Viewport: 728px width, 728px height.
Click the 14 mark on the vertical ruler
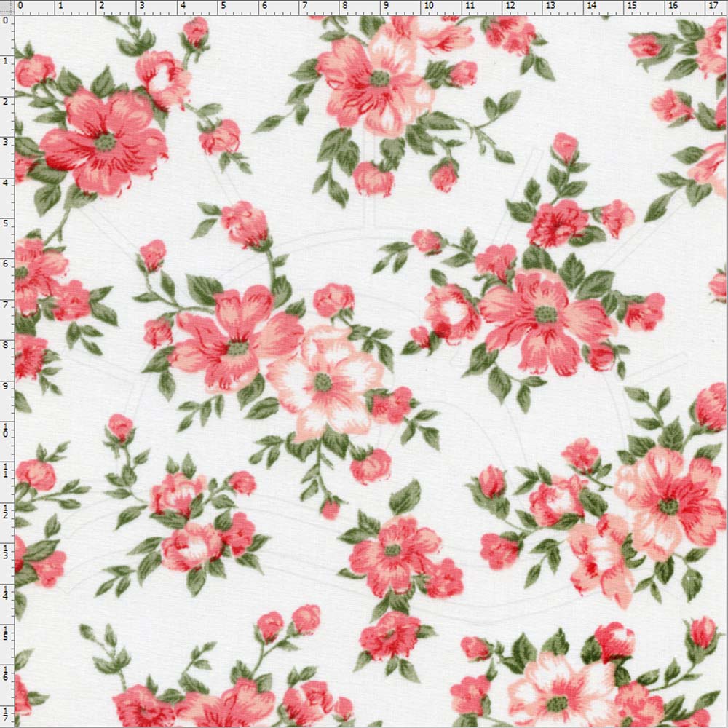6,593
